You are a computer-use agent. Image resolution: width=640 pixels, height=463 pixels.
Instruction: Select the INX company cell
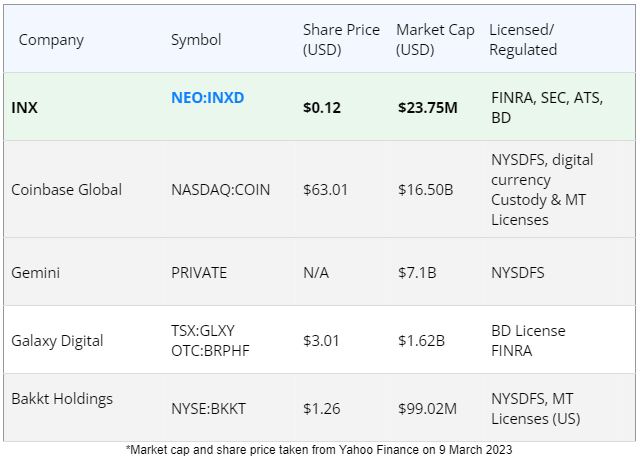(x=24, y=107)
